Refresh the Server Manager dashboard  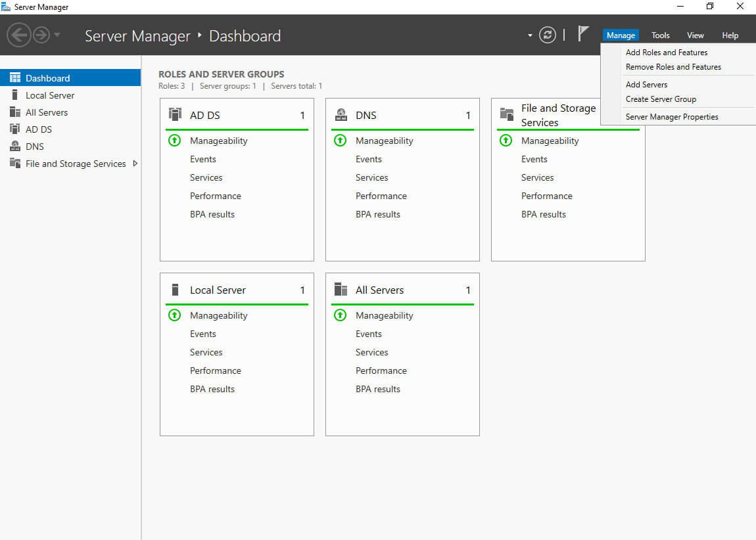coord(547,35)
